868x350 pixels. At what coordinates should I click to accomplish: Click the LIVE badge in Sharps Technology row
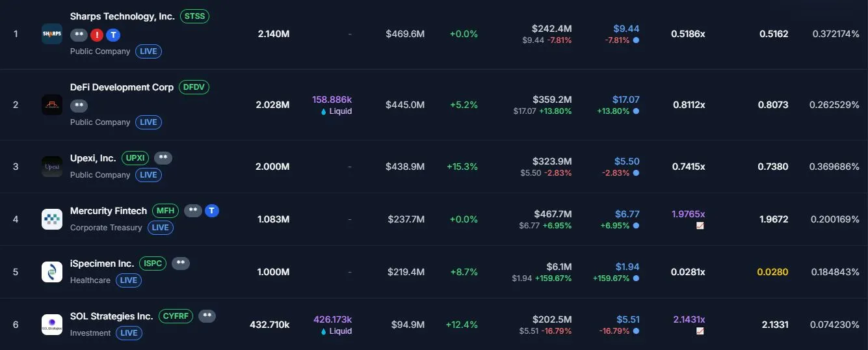[x=148, y=51]
